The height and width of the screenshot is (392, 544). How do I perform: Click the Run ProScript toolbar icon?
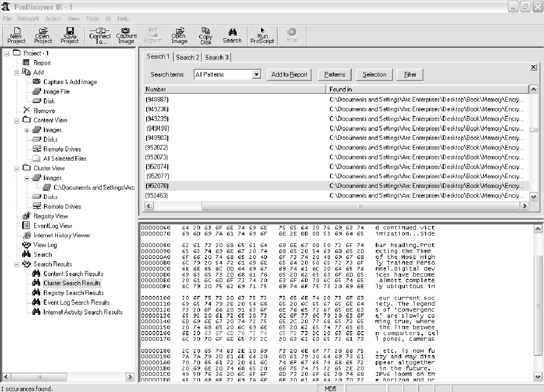(262, 36)
